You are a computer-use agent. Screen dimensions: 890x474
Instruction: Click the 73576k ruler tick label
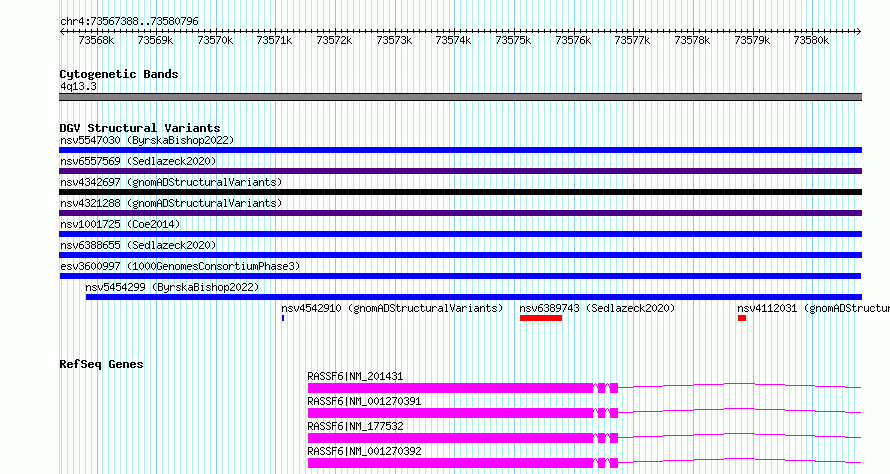coord(573,40)
